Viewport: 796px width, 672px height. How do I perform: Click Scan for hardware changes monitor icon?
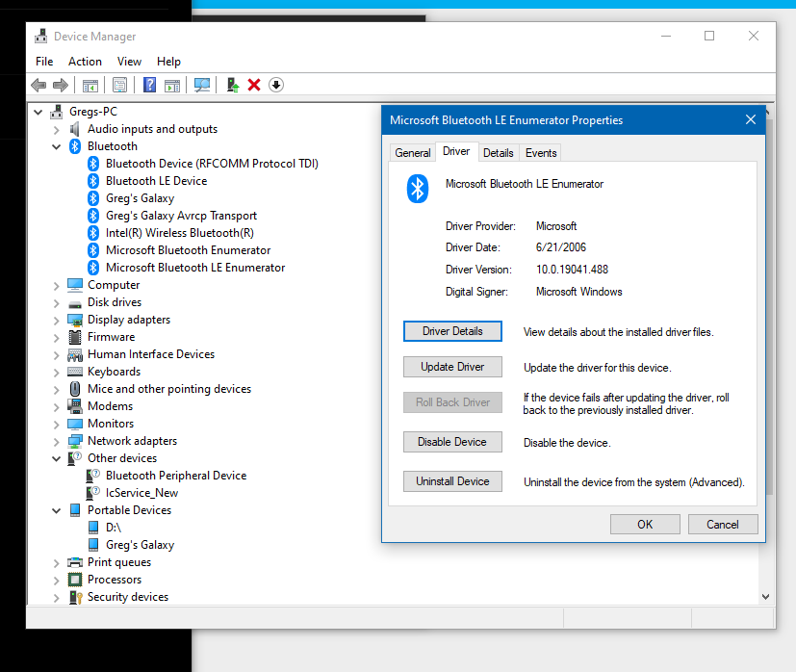[x=202, y=85]
